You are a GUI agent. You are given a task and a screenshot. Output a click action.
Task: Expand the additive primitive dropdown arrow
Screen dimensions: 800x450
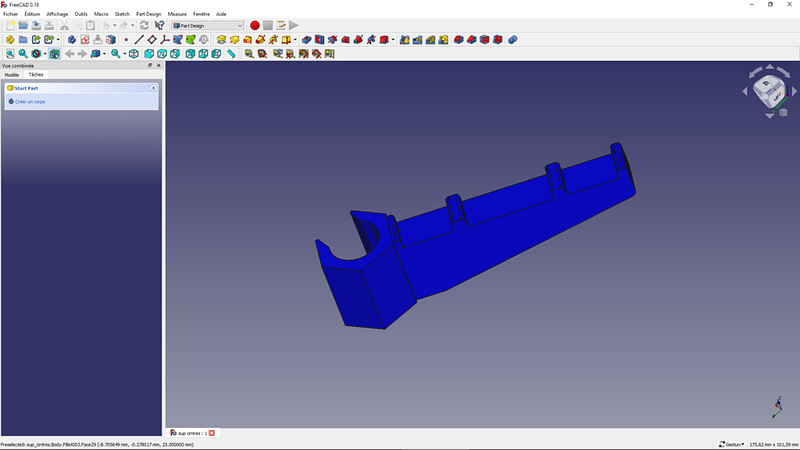[x=295, y=40]
